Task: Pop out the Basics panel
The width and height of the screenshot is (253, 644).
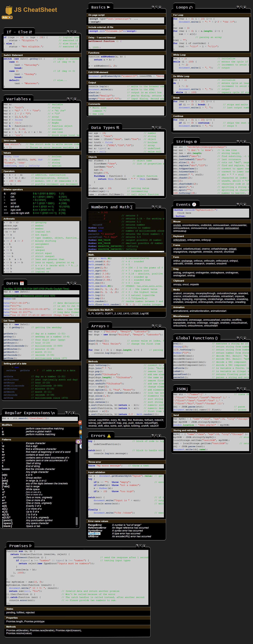Action: tap(156, 7)
